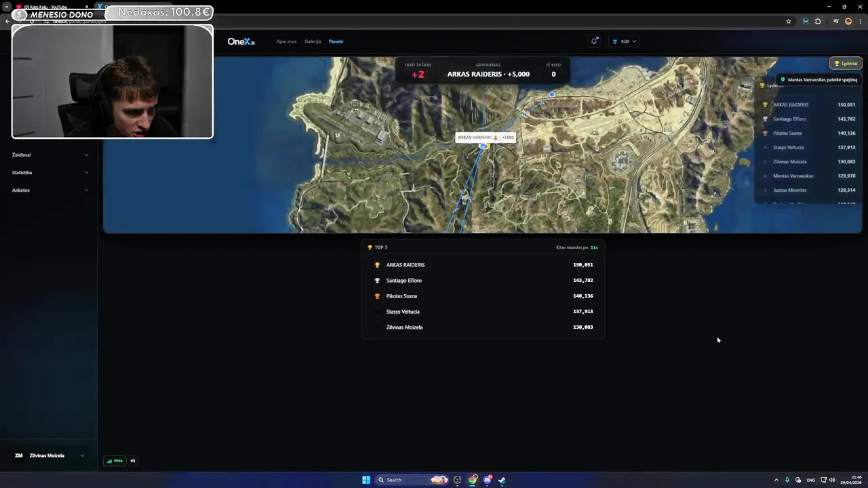Open OBS Studio from the taskbar

457,480
